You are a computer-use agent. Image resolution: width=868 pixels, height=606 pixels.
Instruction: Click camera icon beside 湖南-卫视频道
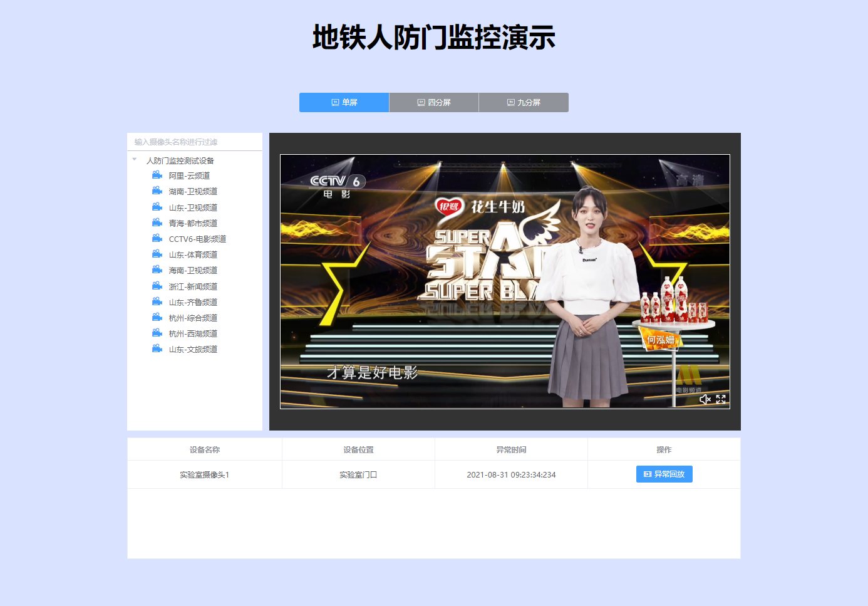point(157,191)
